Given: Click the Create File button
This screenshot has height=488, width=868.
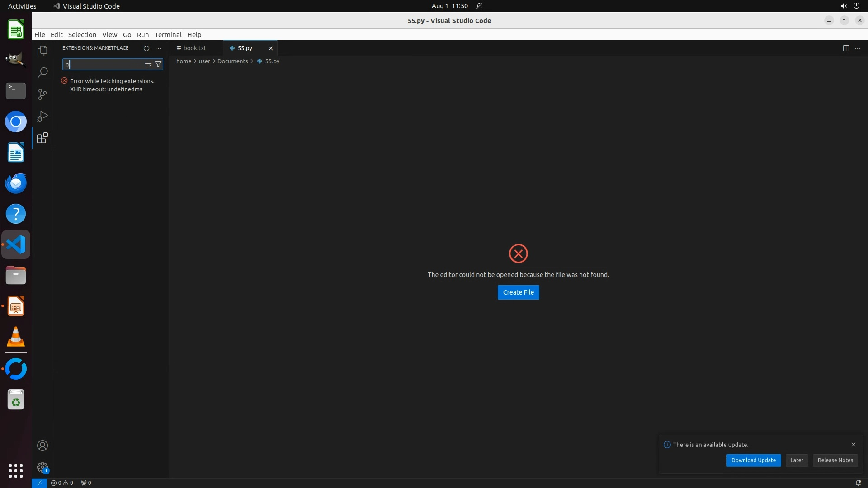Looking at the screenshot, I should [518, 292].
